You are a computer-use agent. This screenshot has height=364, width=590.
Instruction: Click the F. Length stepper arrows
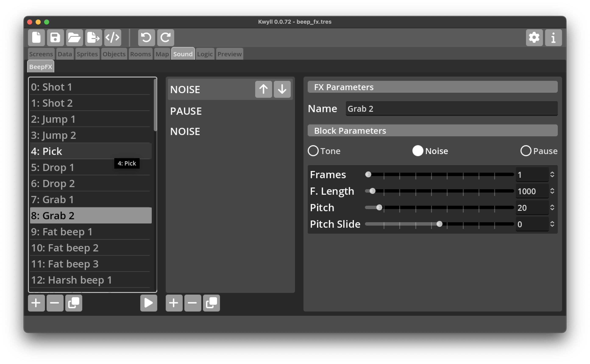click(x=552, y=191)
